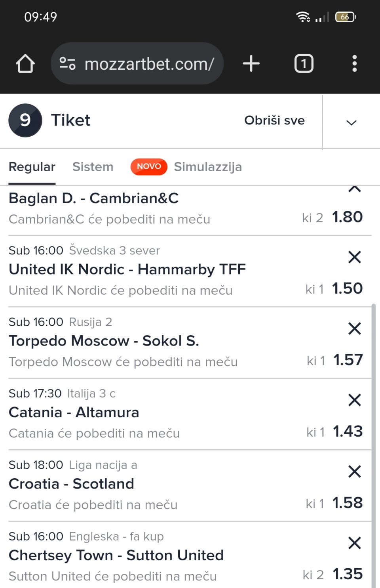380x588 pixels.
Task: Remove United IK Nordic - Hammarby TFF bet
Action: [354, 257]
